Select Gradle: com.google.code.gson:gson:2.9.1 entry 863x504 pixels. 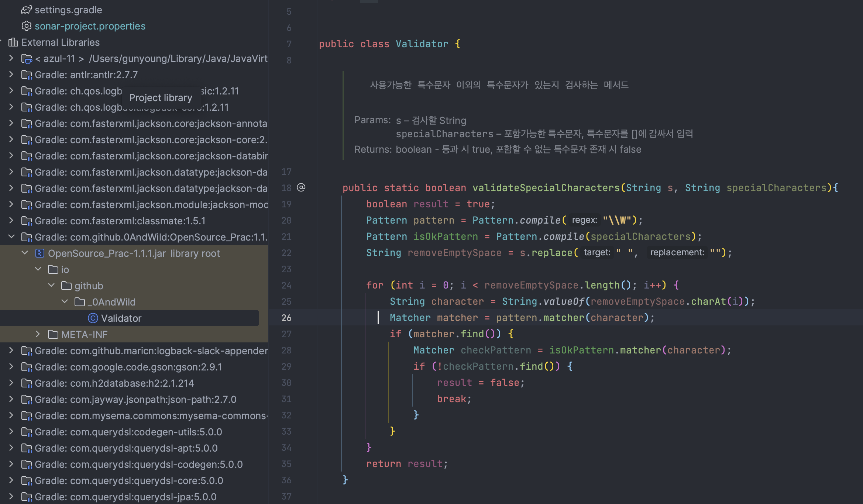[128, 367]
